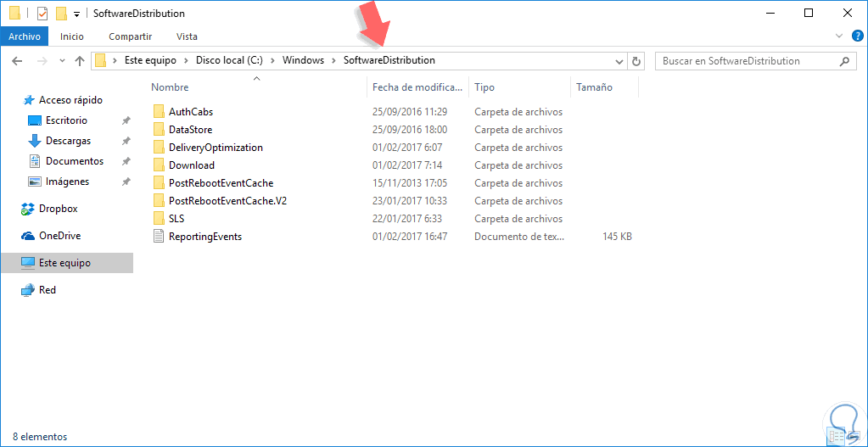Select Documentos in navigation pane
The image size is (868, 447).
[x=75, y=161]
